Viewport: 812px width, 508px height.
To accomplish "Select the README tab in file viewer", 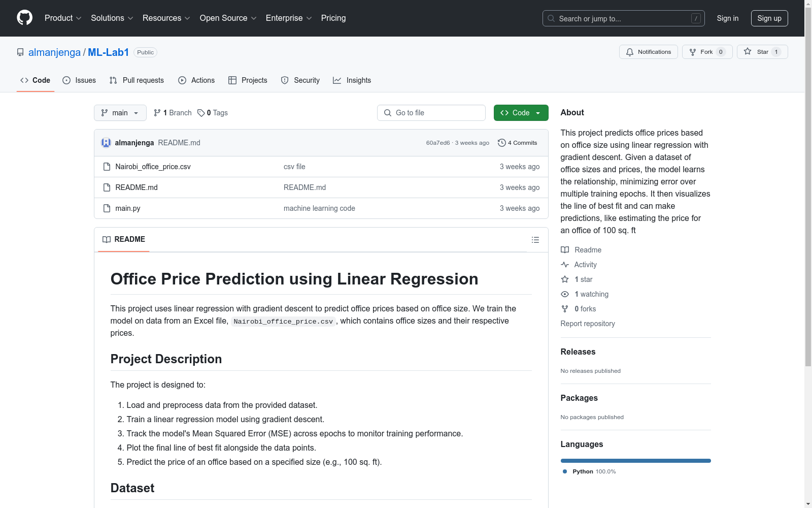I will pyautogui.click(x=124, y=239).
